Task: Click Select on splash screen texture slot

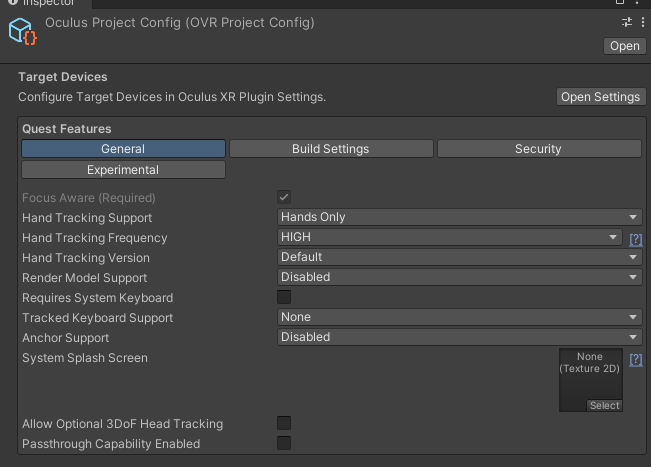Action: click(x=604, y=406)
